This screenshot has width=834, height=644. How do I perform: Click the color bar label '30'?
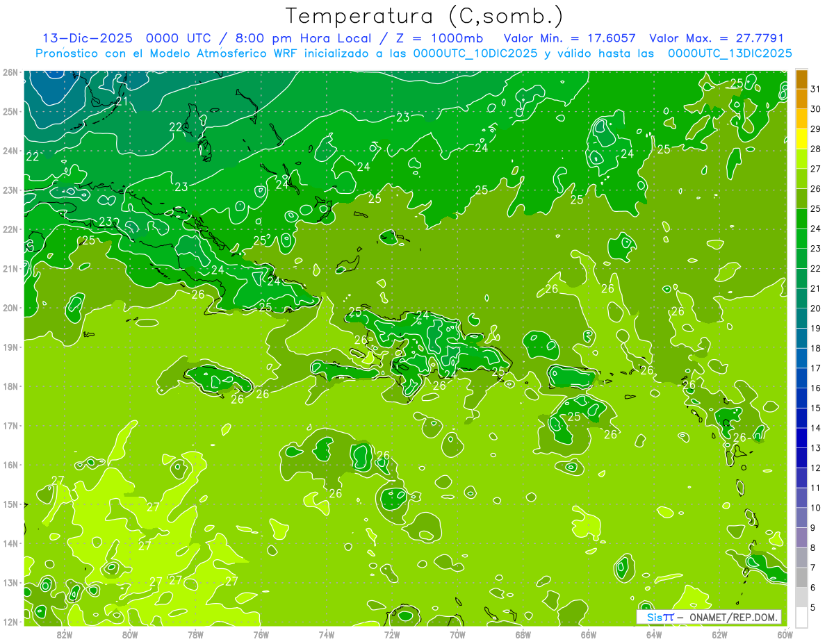tap(816, 109)
